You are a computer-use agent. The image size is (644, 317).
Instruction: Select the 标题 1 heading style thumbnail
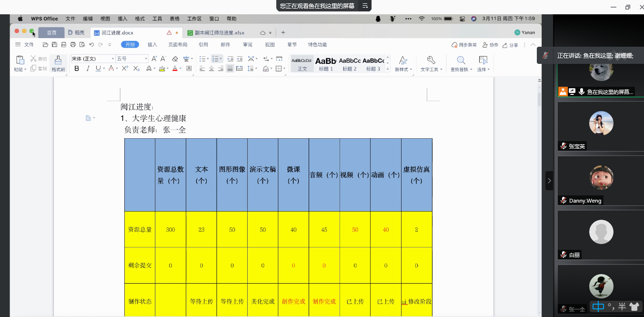tap(326, 62)
